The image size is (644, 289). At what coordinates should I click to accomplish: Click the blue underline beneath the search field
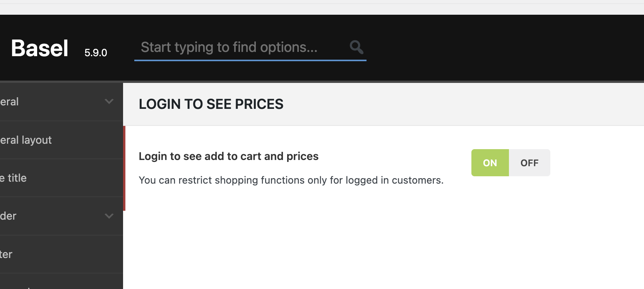(250, 60)
